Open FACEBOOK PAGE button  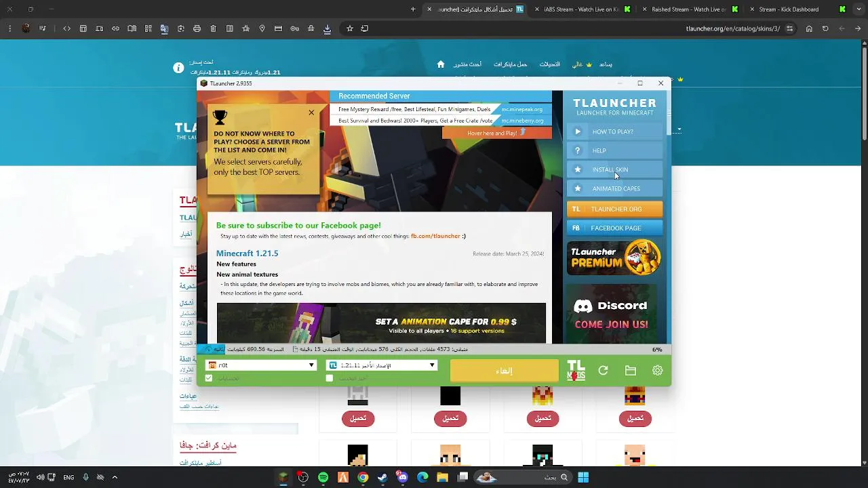614,228
